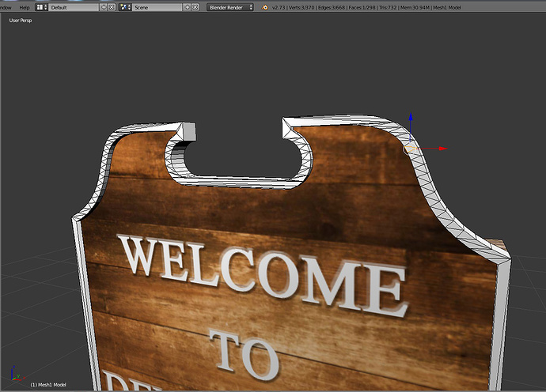Delete the current scene with X button
Screen dimensions: 546x392
click(195, 7)
